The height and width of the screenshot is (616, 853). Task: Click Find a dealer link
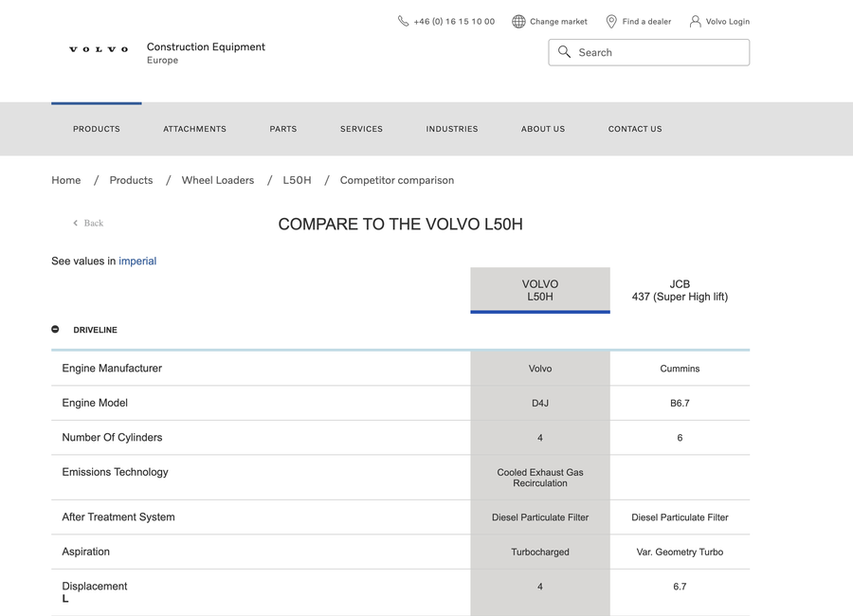pyautogui.click(x=646, y=22)
